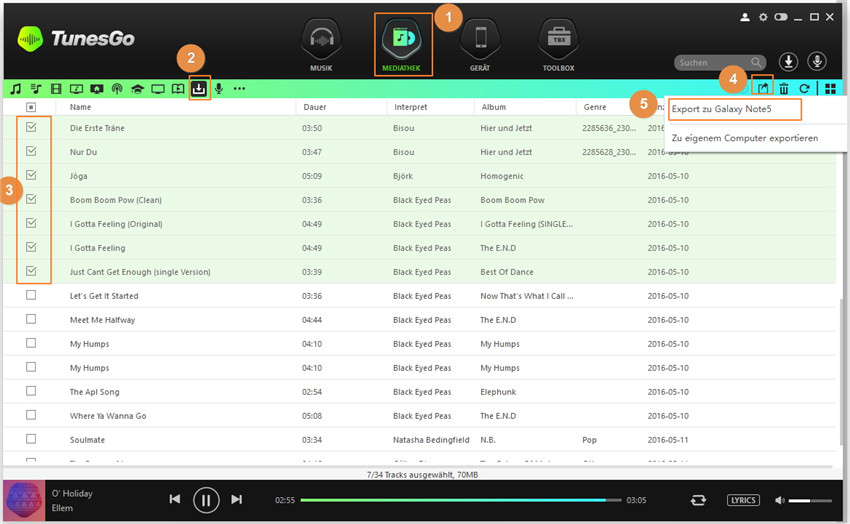The image size is (850, 524).
Task: Select the downloaded tracks tray icon
Action: [x=199, y=88]
